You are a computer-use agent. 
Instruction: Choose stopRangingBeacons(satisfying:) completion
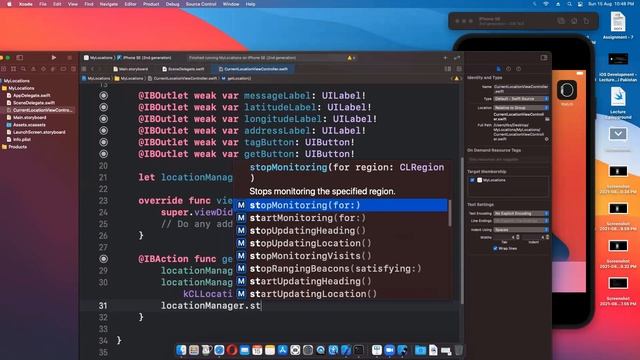point(341,269)
